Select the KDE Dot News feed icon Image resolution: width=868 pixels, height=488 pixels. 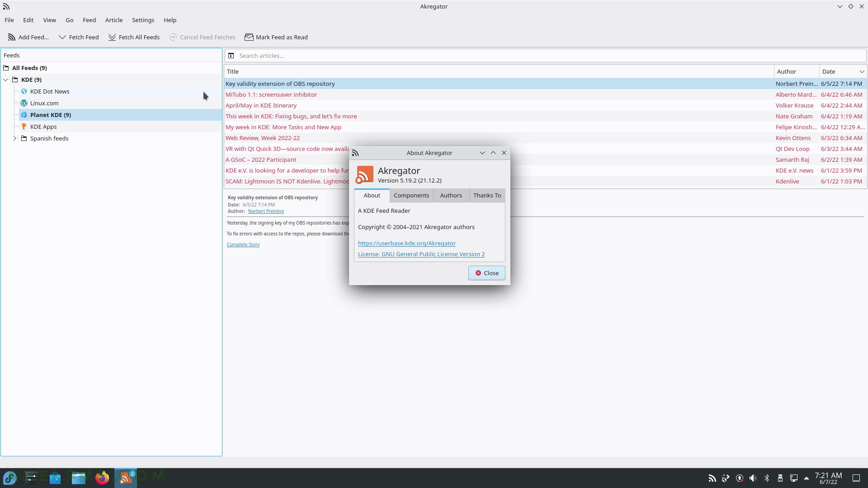point(24,91)
